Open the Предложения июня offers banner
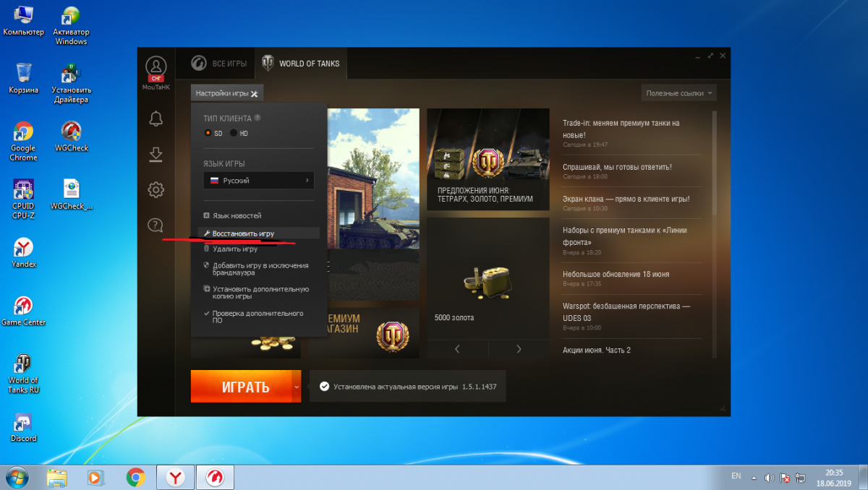Image resolution: width=868 pixels, height=490 pixels. click(x=488, y=159)
